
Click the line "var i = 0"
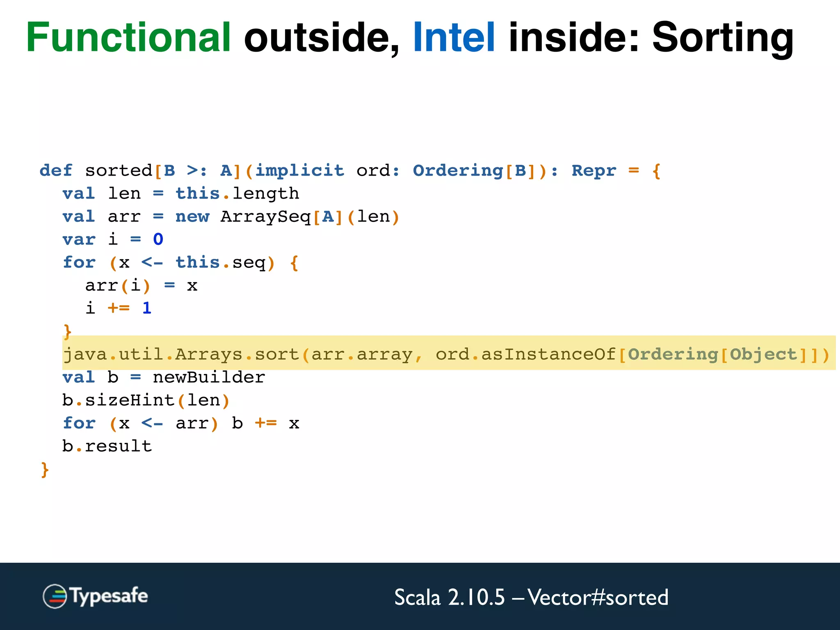coord(113,239)
